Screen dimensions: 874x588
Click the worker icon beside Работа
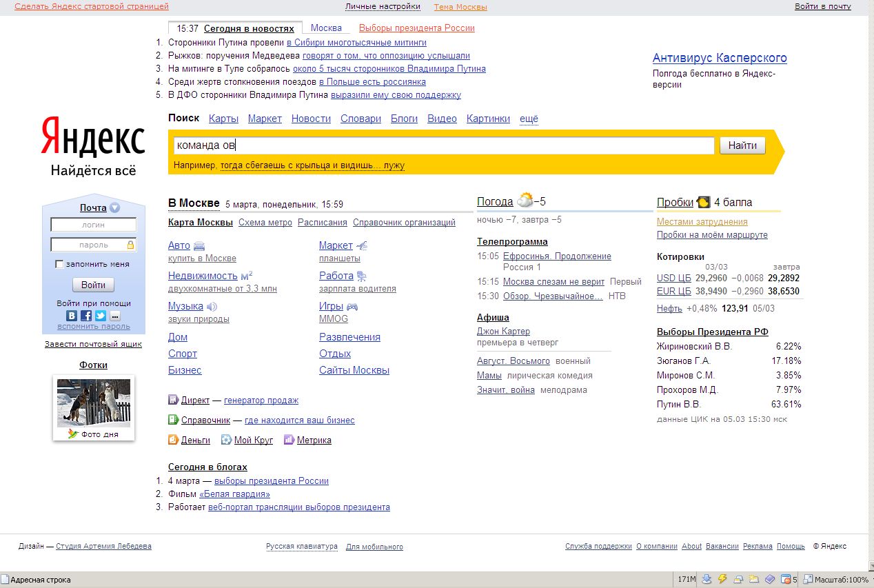(363, 276)
